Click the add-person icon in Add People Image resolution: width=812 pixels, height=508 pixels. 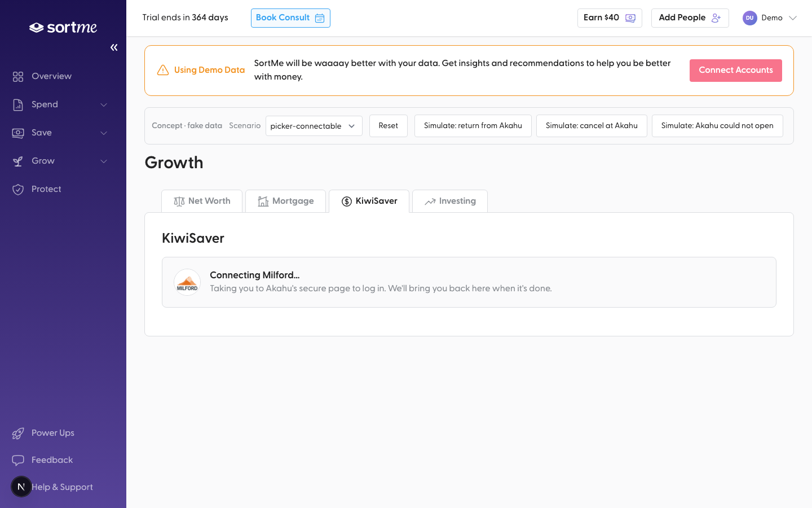pyautogui.click(x=716, y=18)
